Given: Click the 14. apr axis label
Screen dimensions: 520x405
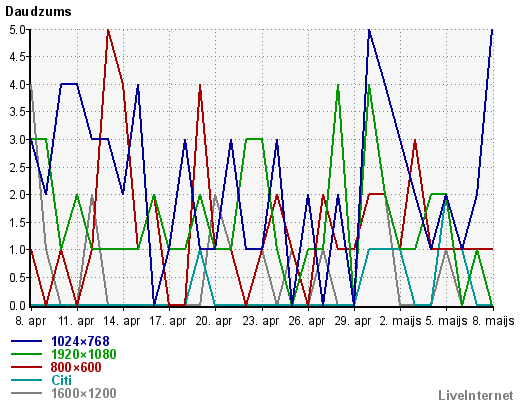Looking at the screenshot, I should 122,321.
